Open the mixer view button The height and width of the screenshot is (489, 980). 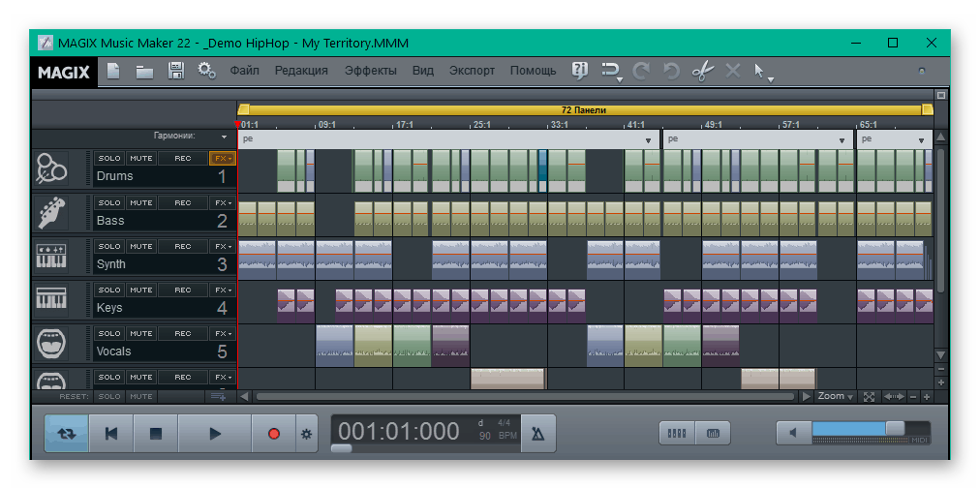click(x=677, y=433)
